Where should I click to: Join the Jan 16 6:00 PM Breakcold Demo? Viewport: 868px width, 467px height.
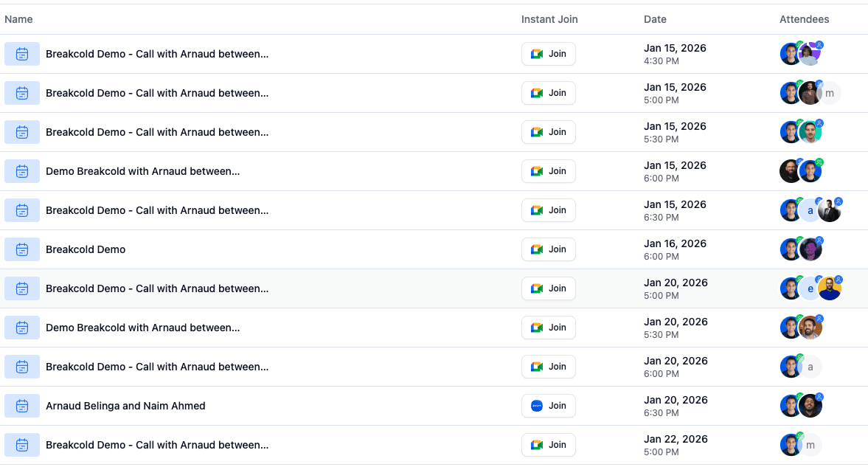click(548, 249)
